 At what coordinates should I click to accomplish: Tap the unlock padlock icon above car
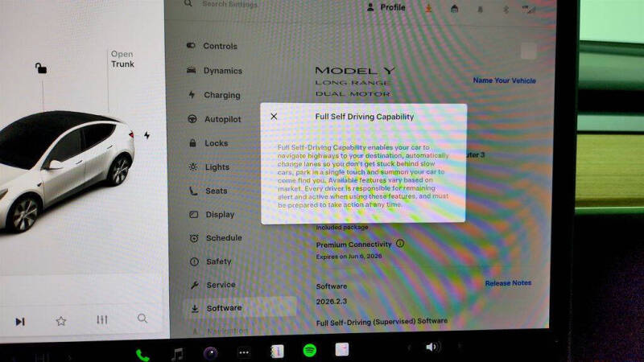(41, 68)
